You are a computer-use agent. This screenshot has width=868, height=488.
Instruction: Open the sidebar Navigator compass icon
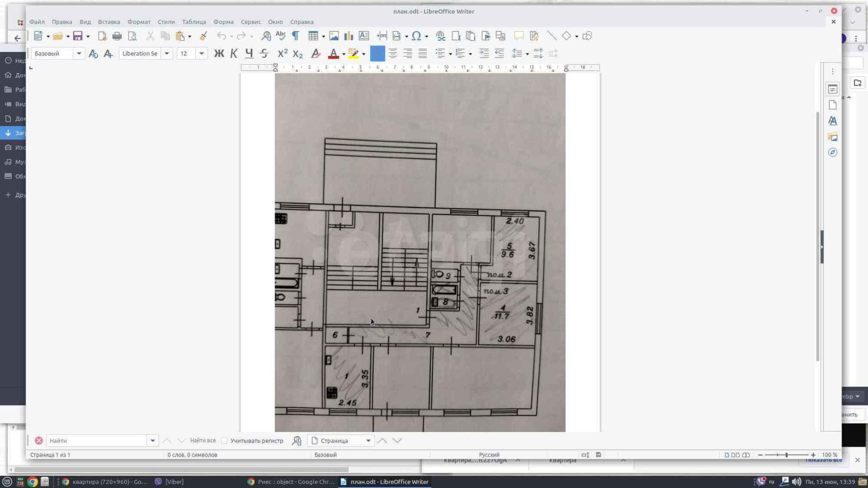click(832, 152)
